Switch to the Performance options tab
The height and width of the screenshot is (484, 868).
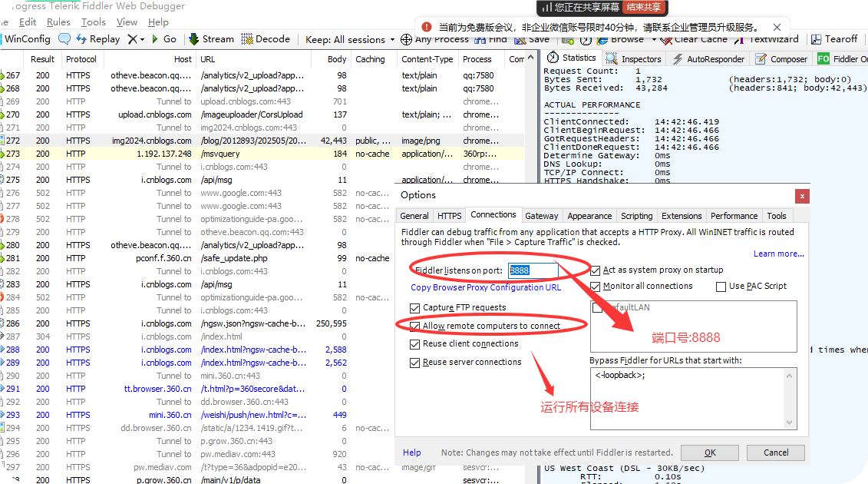coord(734,216)
